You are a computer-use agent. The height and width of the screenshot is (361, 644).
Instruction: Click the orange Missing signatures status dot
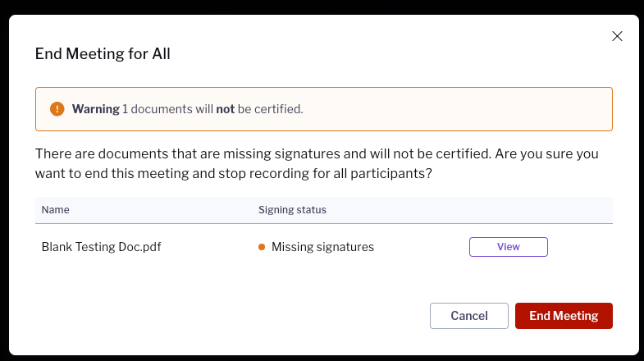tap(262, 247)
